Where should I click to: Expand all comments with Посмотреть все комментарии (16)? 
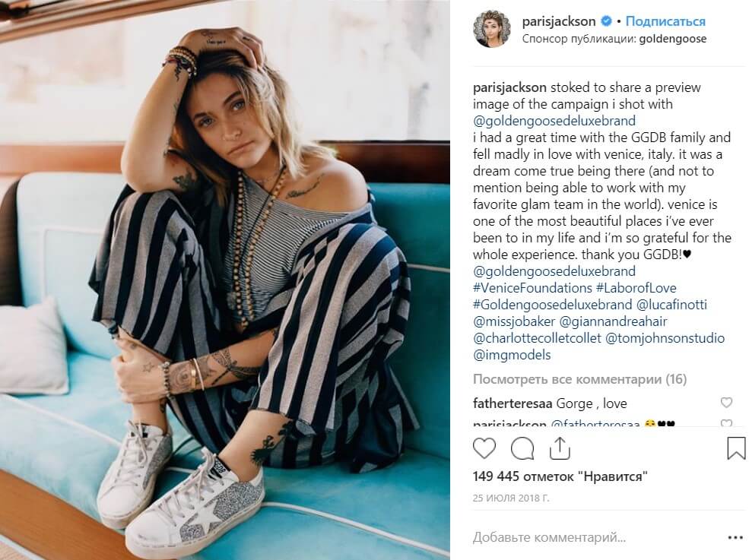coord(579,379)
